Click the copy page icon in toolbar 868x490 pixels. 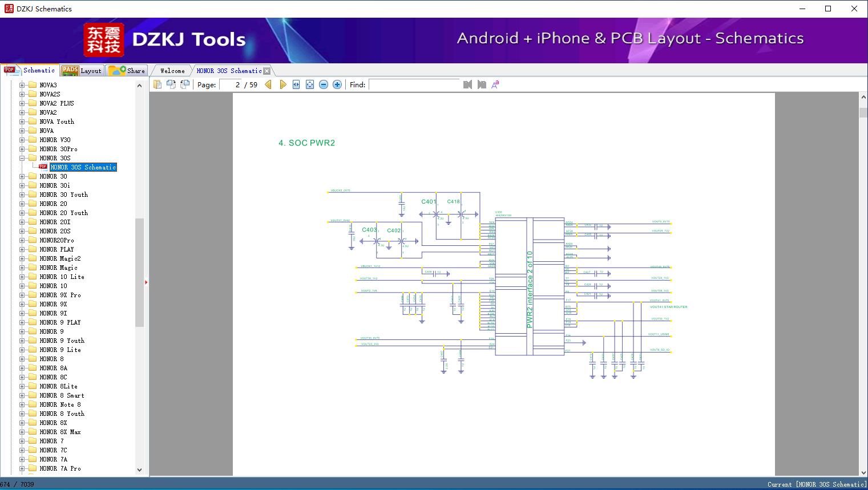pyautogui.click(x=158, y=84)
